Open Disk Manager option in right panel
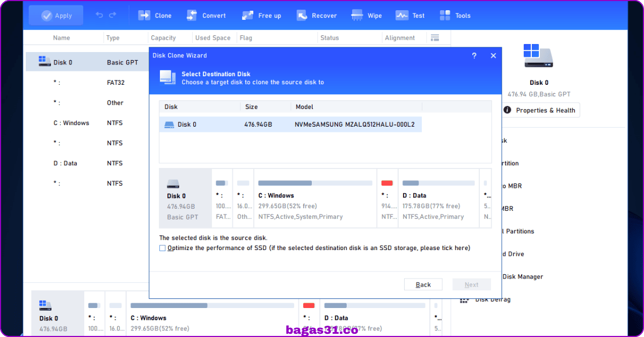The height and width of the screenshot is (337, 644). point(522,277)
